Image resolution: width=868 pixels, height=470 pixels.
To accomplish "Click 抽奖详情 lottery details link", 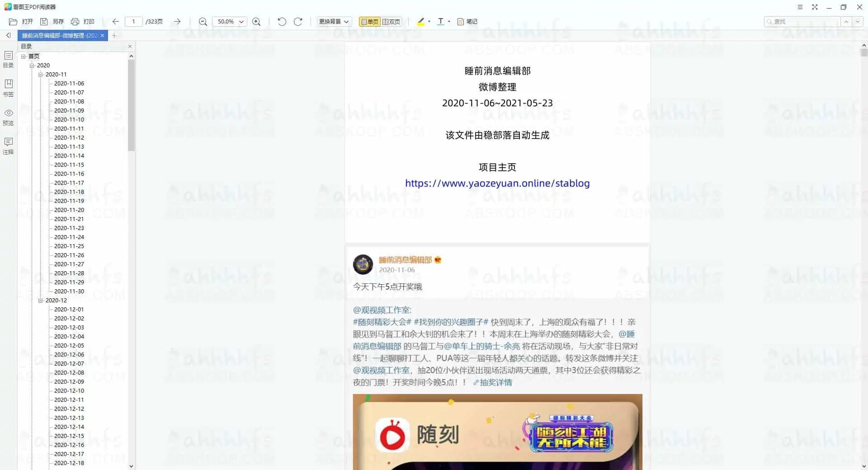I will (x=496, y=382).
